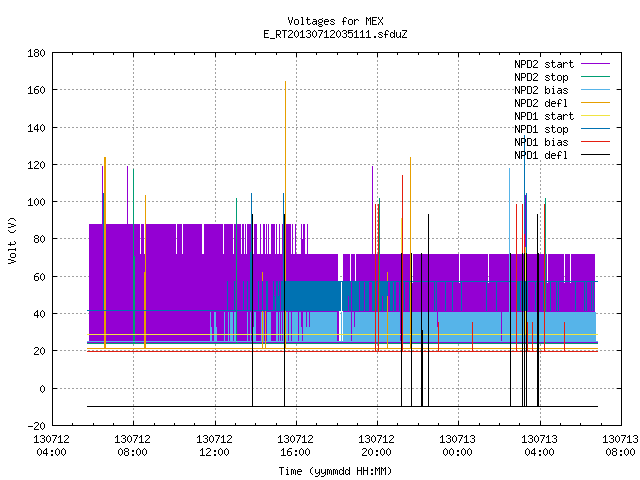Click the y-axis tick label 40
Screen dimensions: 640x480
pyautogui.click(x=39, y=314)
